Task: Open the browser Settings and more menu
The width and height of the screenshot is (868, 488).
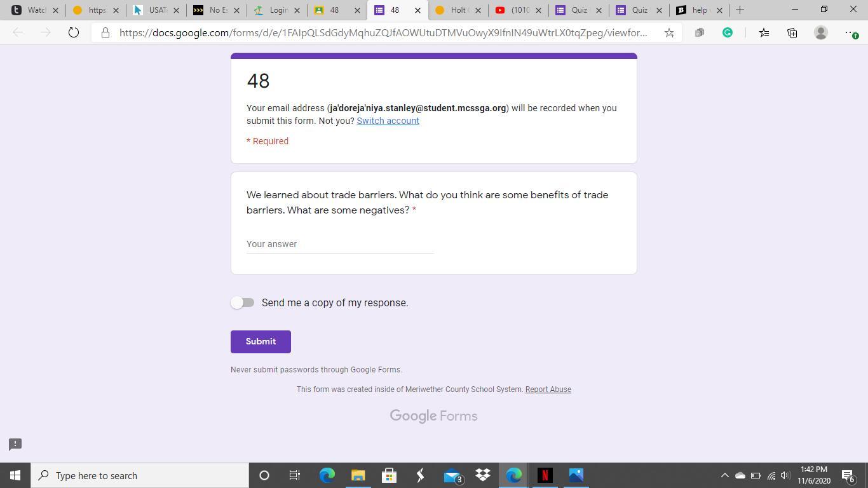Action: [x=851, y=32]
